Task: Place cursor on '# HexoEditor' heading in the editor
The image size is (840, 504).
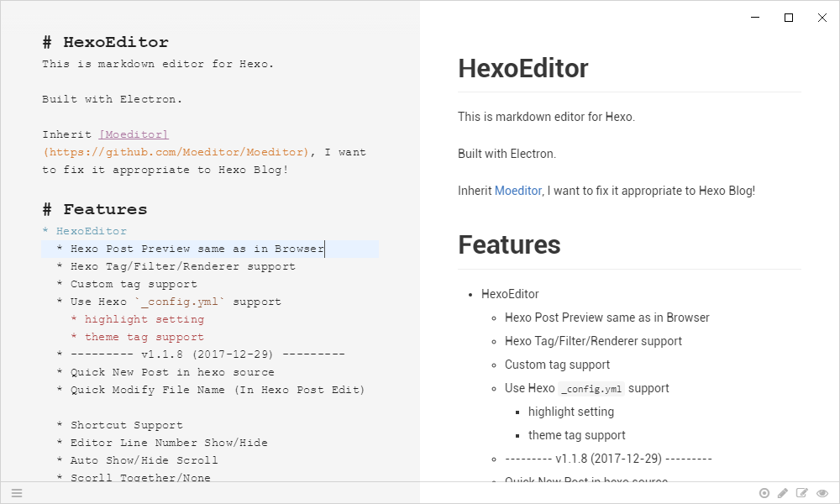Action: tap(106, 42)
